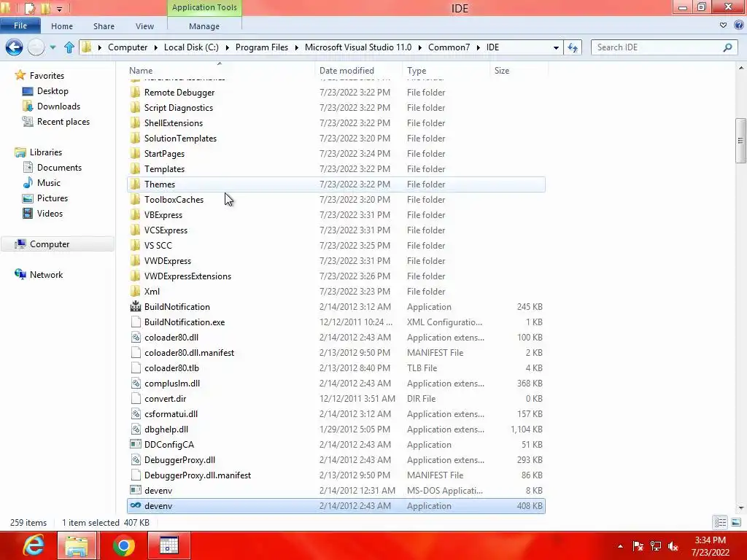Refresh the IDE folder view
This screenshot has width=747, height=560.
tap(573, 47)
